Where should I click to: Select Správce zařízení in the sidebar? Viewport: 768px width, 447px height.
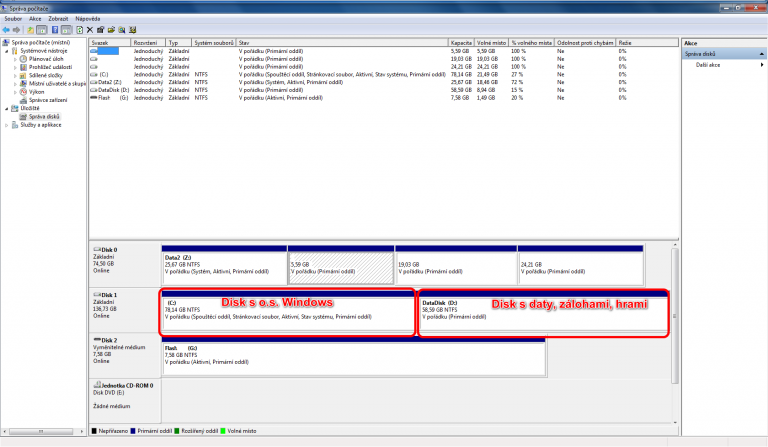pyautogui.click(x=49, y=102)
